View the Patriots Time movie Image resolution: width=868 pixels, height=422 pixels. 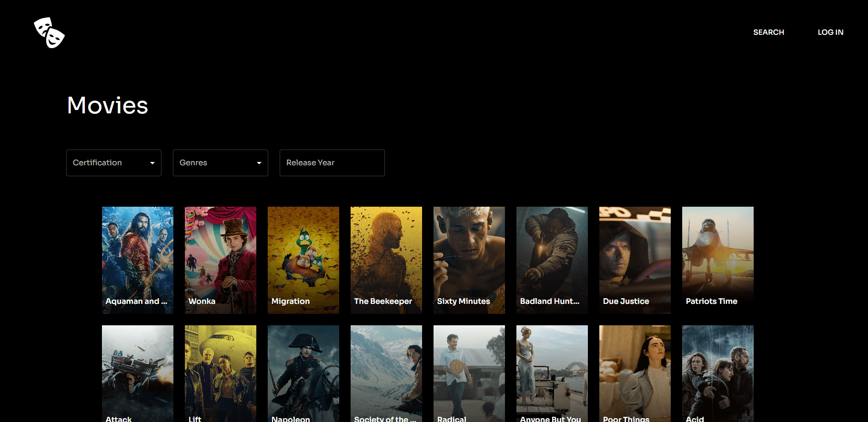tap(718, 260)
